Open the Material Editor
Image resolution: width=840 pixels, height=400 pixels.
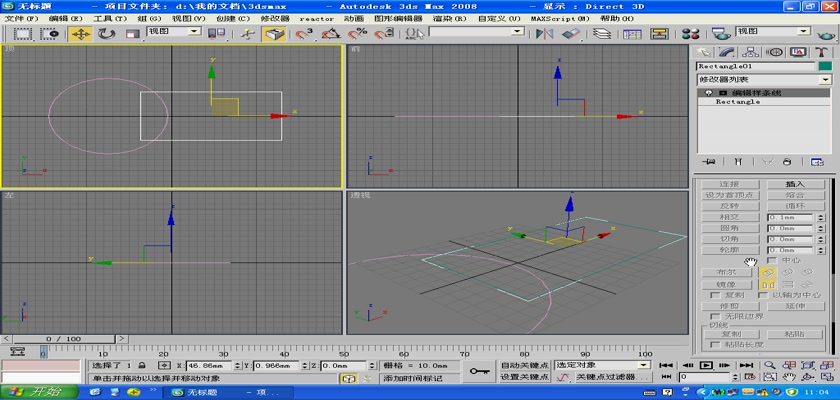point(690,34)
